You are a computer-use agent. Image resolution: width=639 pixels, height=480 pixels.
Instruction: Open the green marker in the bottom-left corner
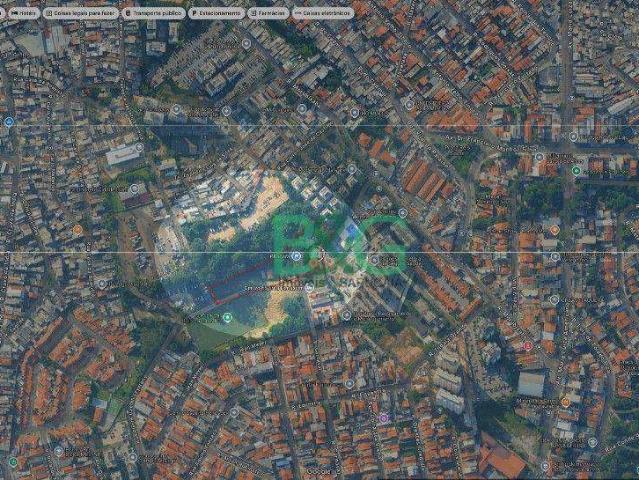click(12, 461)
